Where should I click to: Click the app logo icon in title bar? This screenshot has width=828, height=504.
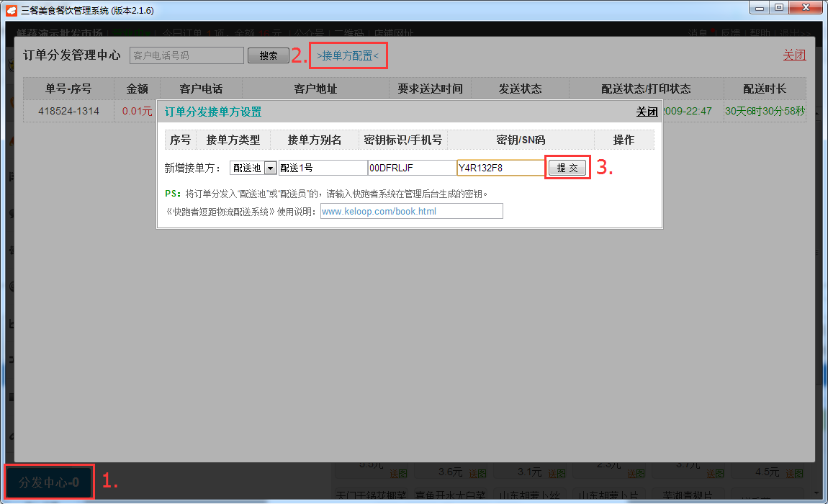coord(12,10)
